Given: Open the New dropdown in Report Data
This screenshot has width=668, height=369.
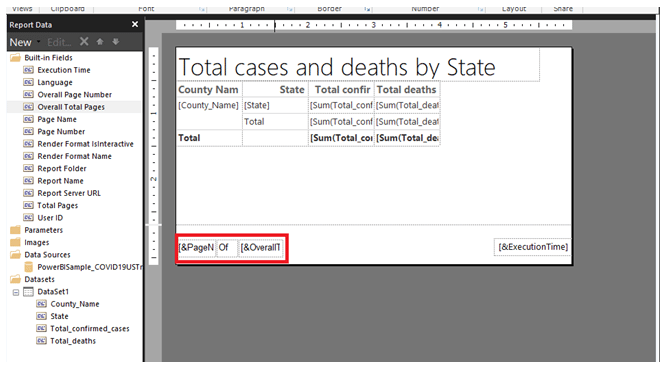Looking at the screenshot, I should pos(24,42).
